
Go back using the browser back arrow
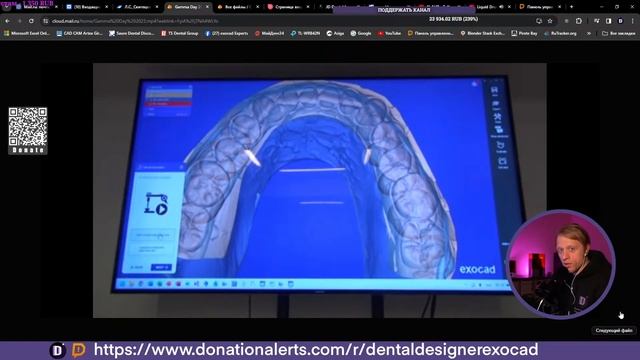click(x=8, y=21)
